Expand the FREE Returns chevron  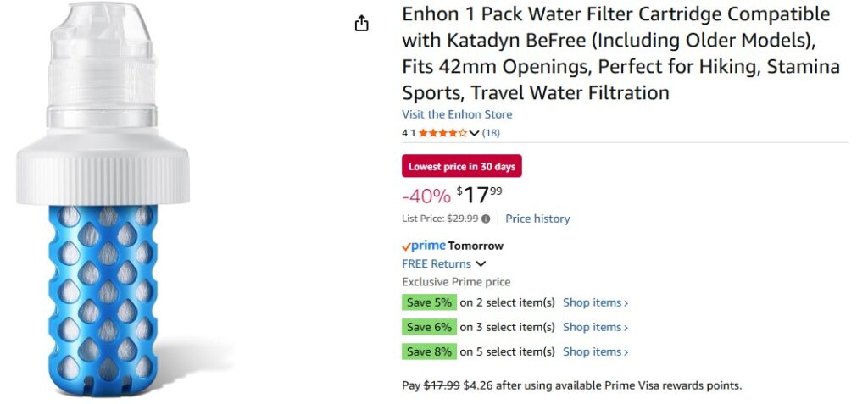point(481,264)
